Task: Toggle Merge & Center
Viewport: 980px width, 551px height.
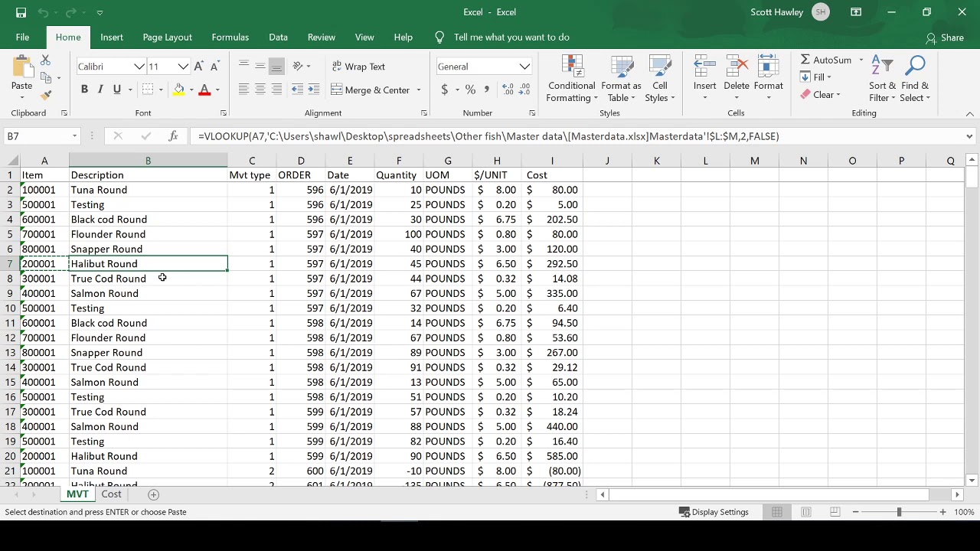Action: (x=371, y=90)
